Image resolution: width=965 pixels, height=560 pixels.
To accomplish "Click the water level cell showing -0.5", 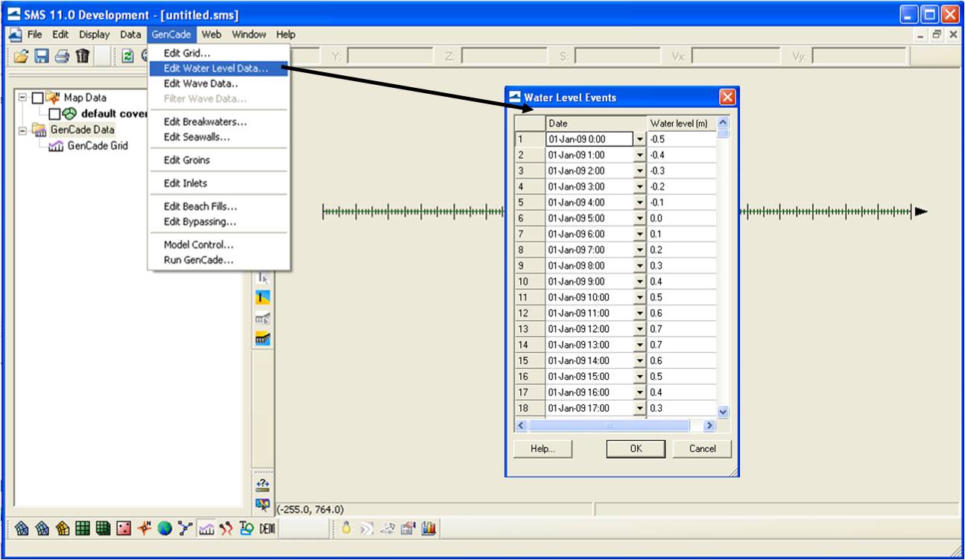I will [x=682, y=139].
